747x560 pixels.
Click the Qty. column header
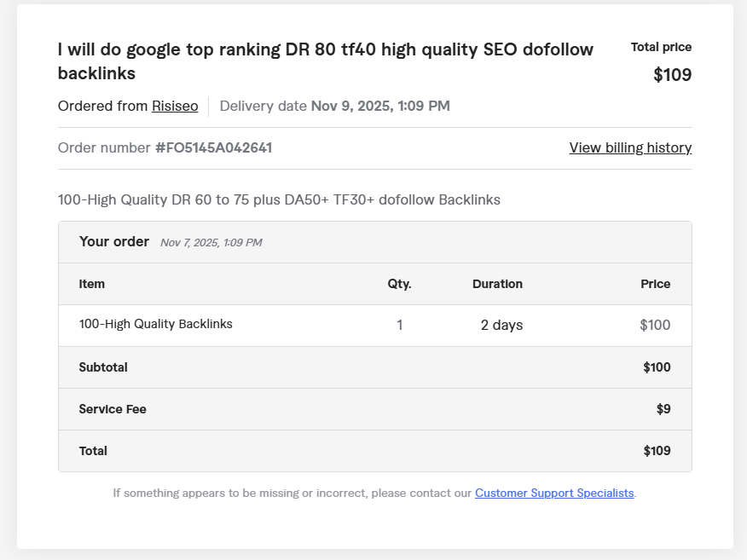(399, 284)
